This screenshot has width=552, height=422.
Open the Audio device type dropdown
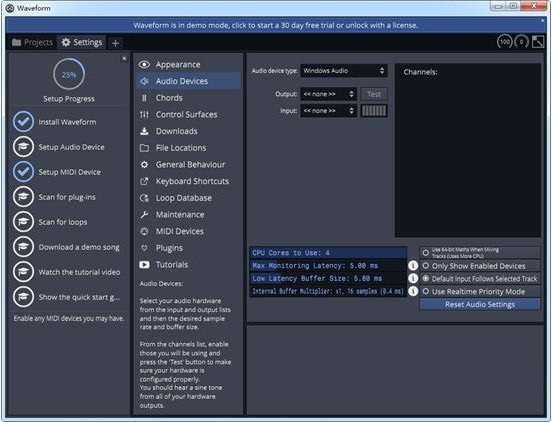344,71
